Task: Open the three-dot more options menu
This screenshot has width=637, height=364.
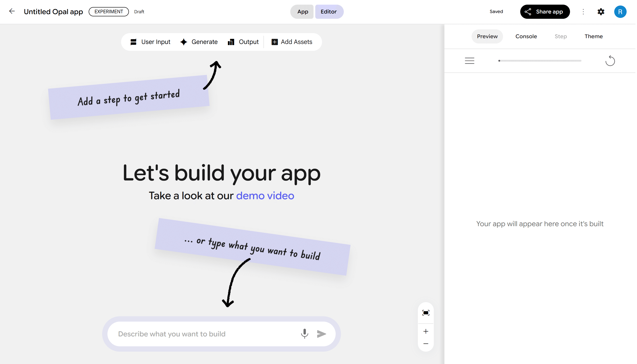Action: pyautogui.click(x=583, y=12)
